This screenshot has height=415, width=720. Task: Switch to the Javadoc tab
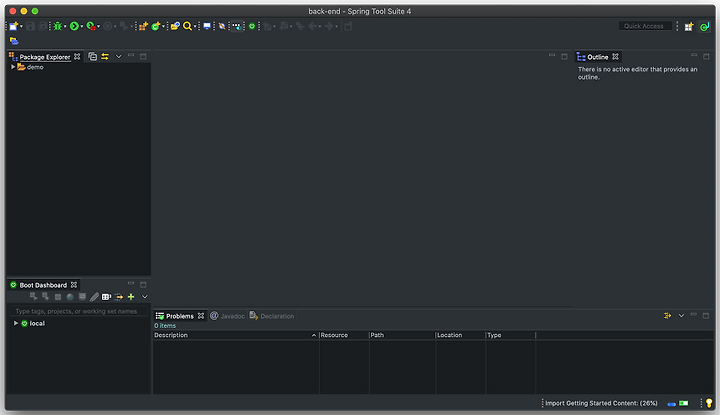pos(227,316)
